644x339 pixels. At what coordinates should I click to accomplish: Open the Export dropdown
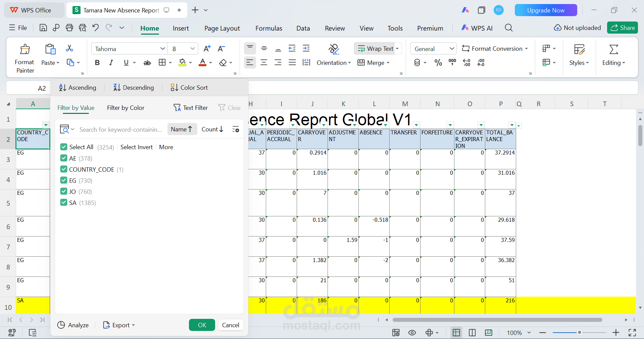(x=119, y=325)
